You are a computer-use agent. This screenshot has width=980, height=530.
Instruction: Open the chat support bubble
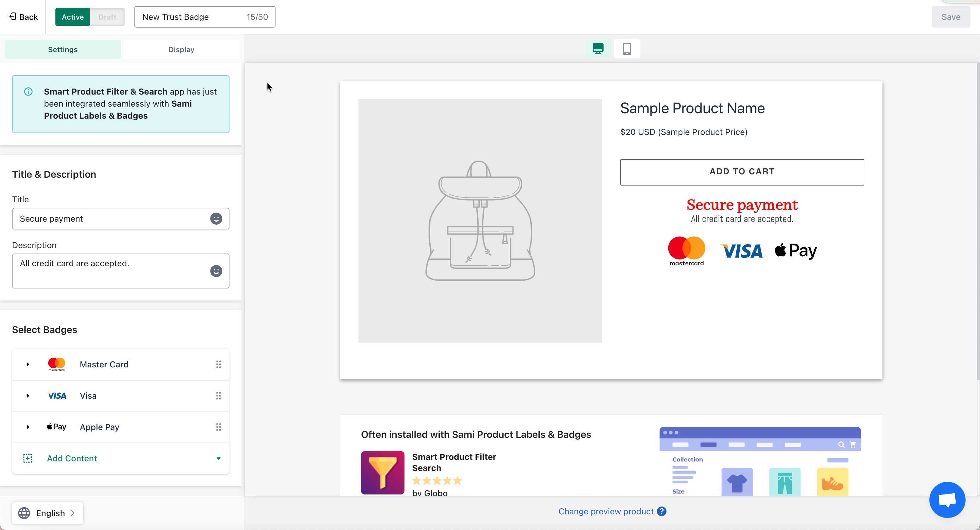(947, 500)
